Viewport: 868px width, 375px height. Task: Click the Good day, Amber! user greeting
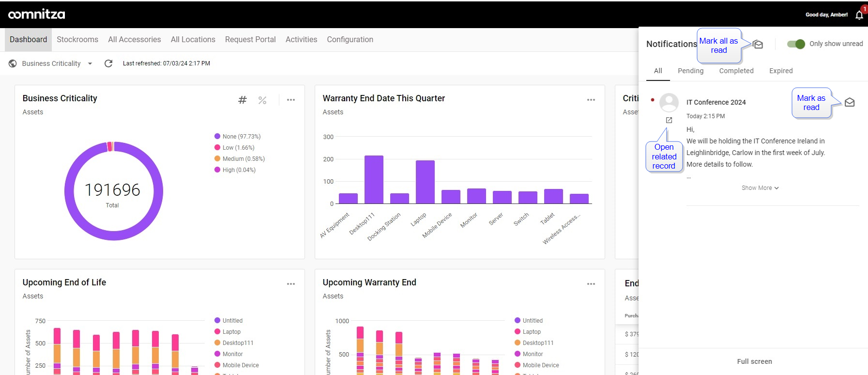tap(826, 15)
